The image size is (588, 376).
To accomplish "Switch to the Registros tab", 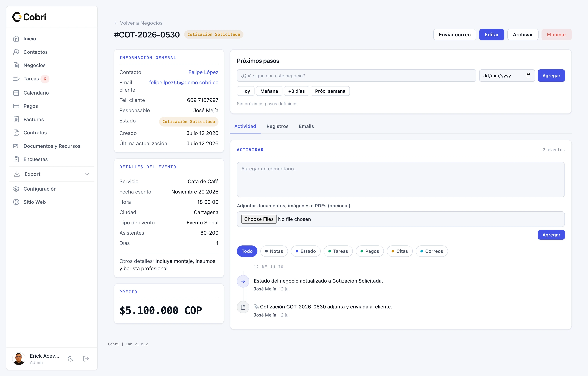I will point(277,126).
